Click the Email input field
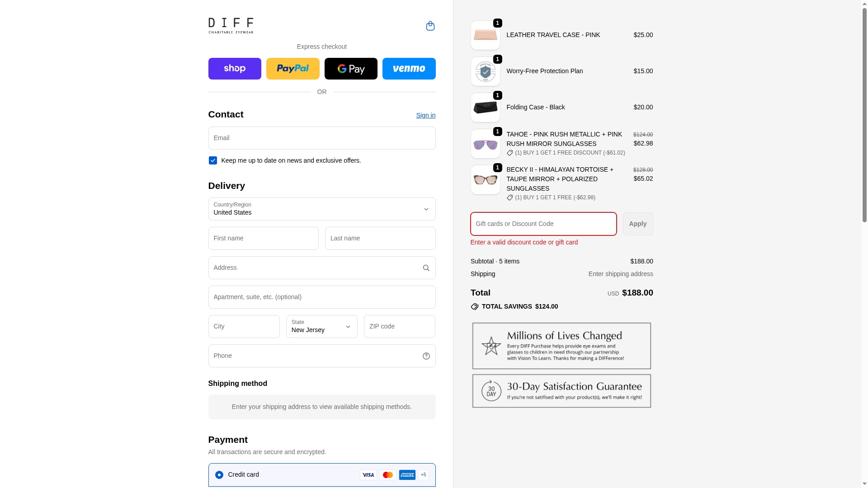Image resolution: width=868 pixels, height=488 pixels. click(322, 138)
